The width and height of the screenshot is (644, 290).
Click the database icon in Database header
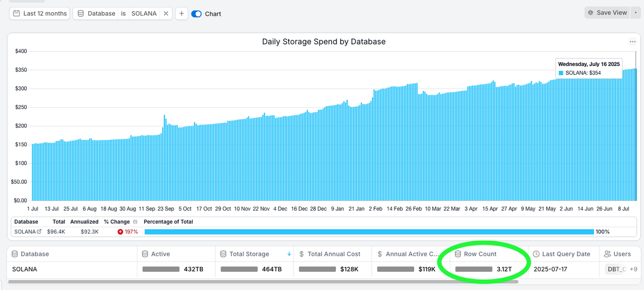[15, 254]
